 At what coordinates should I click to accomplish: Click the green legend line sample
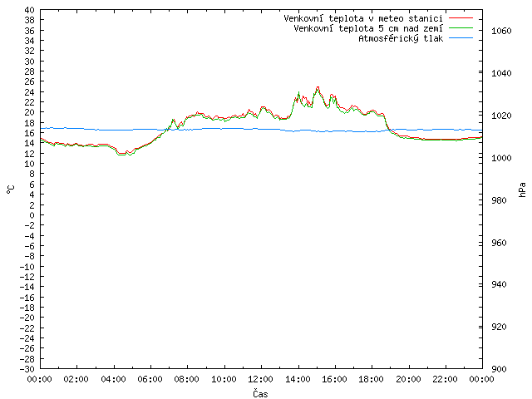[x=461, y=27]
